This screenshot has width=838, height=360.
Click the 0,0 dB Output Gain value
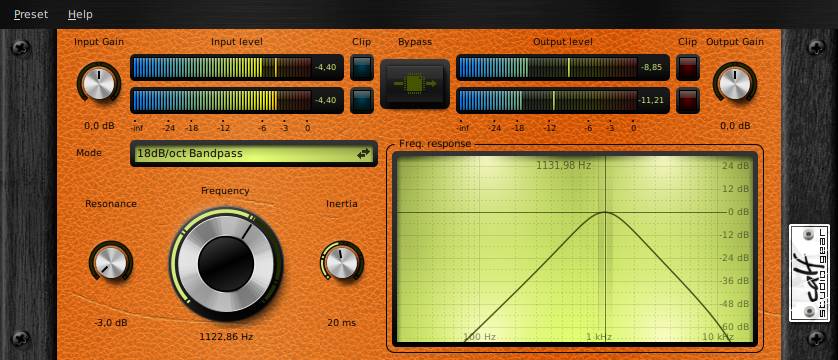(735, 126)
